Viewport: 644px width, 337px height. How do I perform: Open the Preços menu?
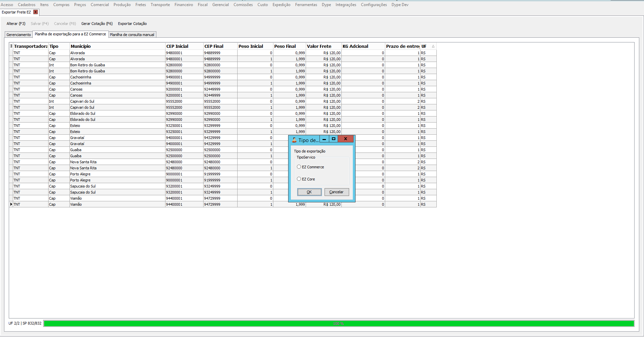[x=80, y=5]
